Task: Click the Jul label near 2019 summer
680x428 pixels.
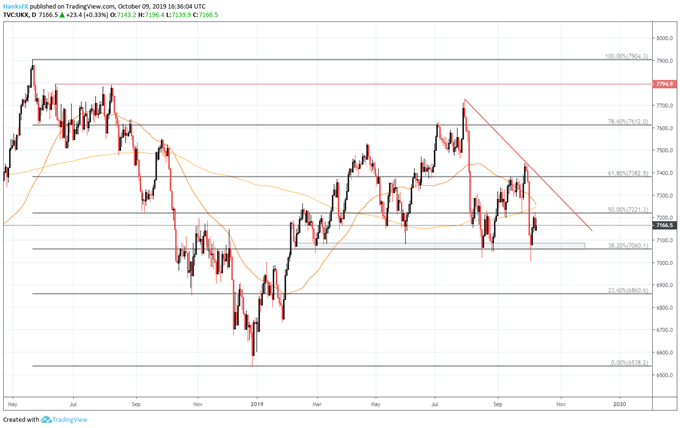Action: (435, 404)
